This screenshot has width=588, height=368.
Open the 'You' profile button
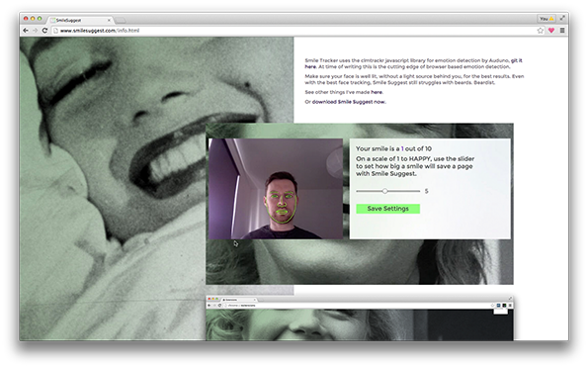point(546,19)
